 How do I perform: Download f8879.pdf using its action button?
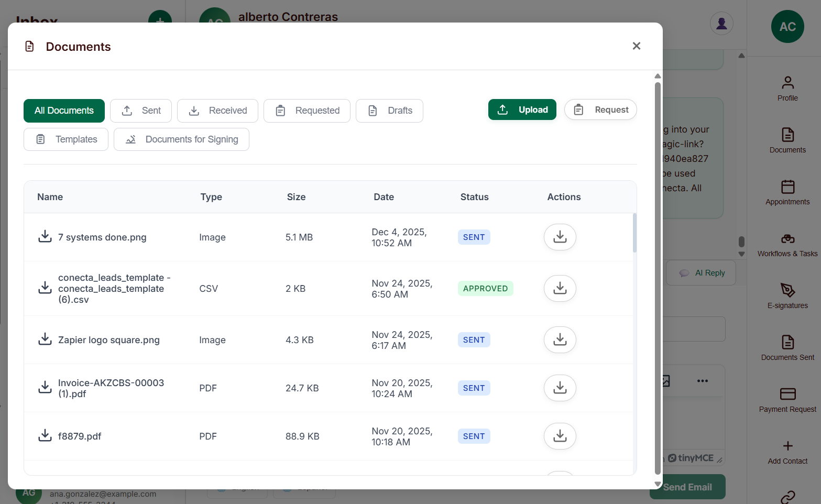pos(560,436)
